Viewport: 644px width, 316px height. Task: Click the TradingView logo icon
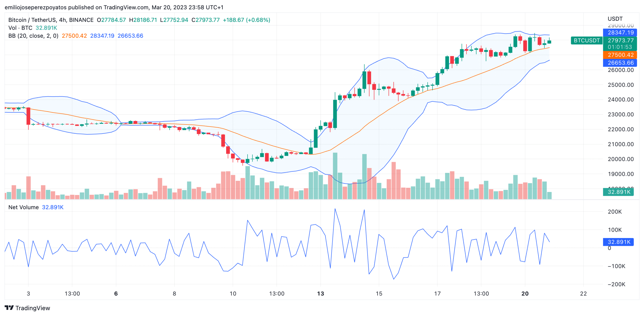9,308
